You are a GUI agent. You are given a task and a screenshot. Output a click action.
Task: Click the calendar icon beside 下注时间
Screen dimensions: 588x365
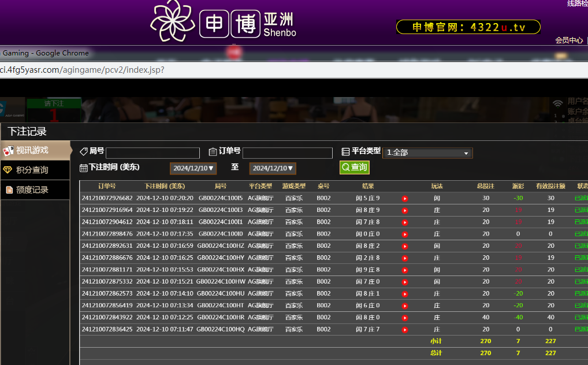84,168
